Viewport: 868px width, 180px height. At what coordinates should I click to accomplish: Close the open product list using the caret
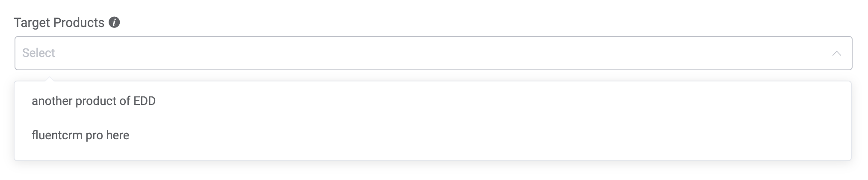tap(836, 54)
